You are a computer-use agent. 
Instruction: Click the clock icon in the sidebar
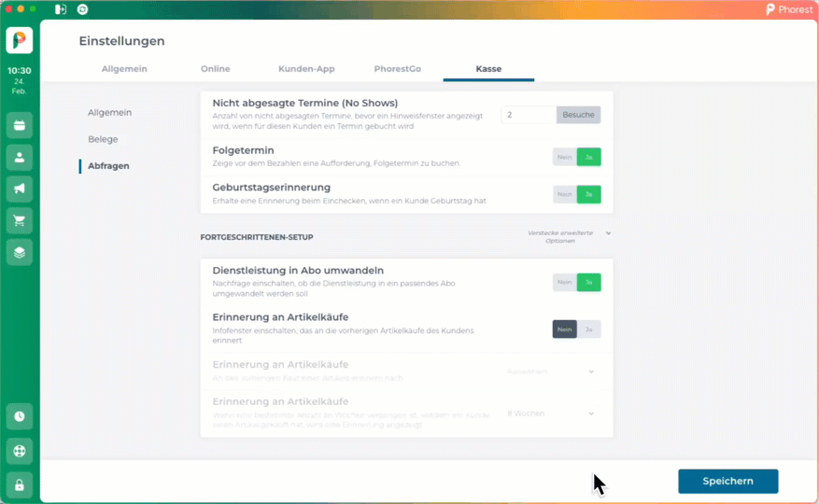click(x=19, y=416)
